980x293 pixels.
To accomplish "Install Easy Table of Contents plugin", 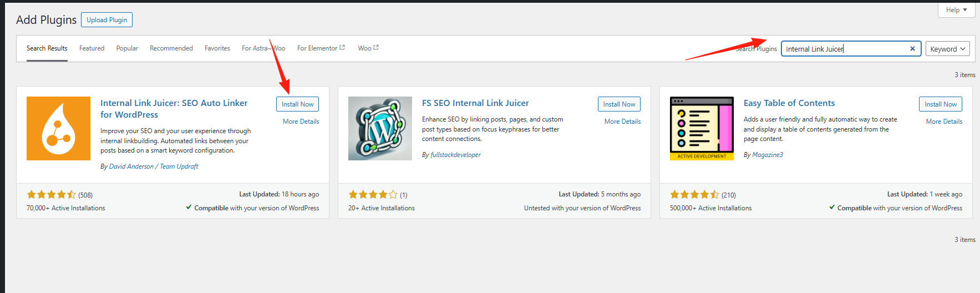I will pos(941,104).
